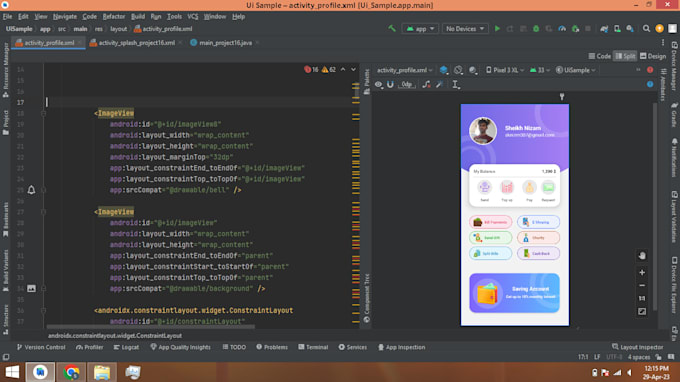Run the app with green play button
The height and width of the screenshot is (382, 680).
tap(497, 29)
